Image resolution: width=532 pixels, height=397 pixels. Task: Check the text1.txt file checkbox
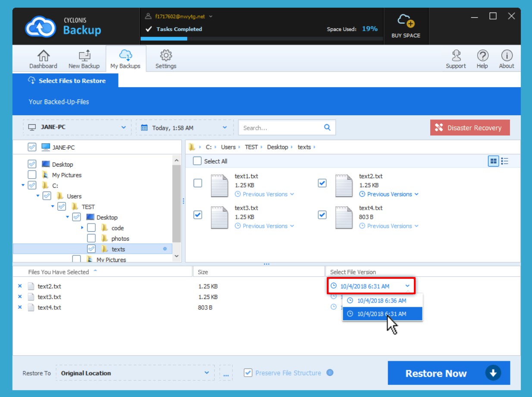click(x=197, y=183)
